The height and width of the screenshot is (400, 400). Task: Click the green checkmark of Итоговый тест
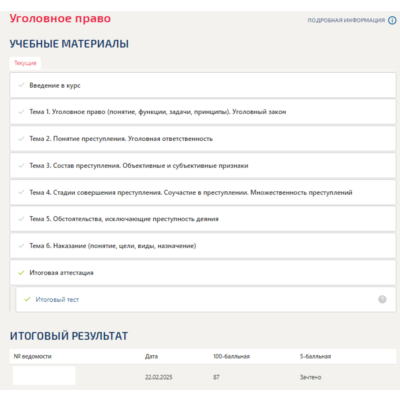tap(27, 299)
